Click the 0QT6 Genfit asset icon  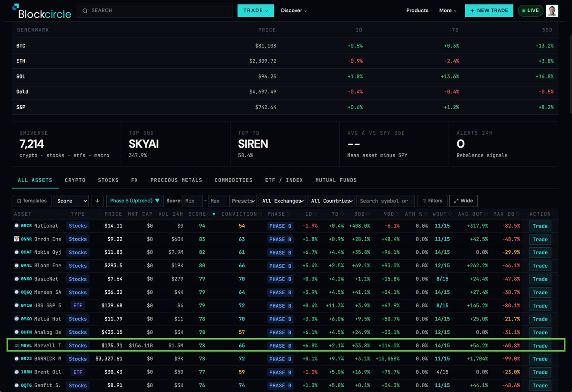(17, 385)
